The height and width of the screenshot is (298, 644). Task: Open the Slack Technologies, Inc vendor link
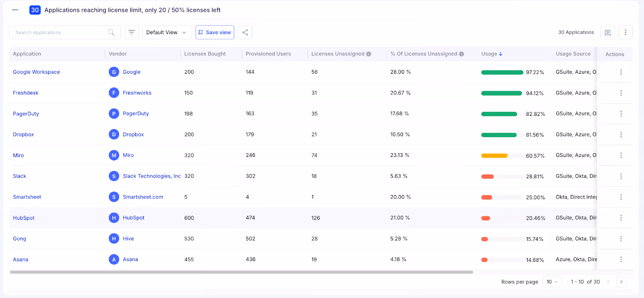point(152,176)
